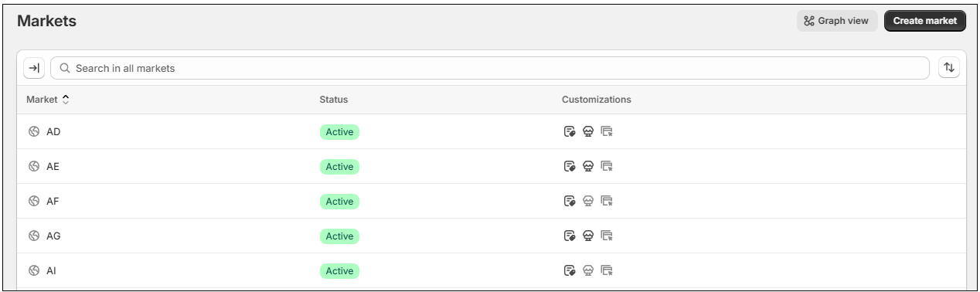Viewport: 980px width, 292px height.
Task: Focus the Search in all markets field
Action: click(490, 68)
